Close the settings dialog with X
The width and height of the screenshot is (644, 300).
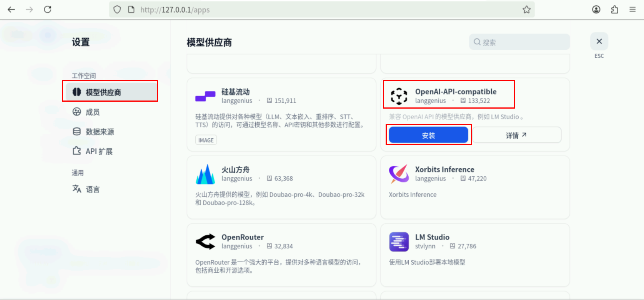pyautogui.click(x=599, y=41)
